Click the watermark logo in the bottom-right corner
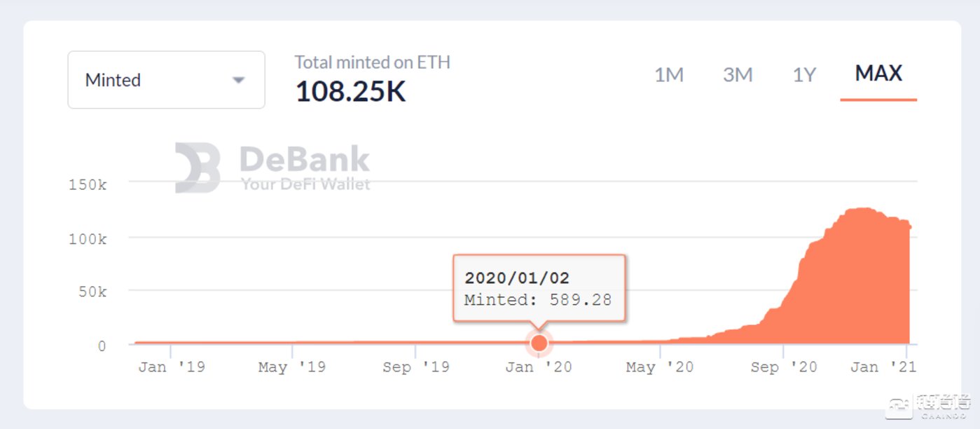Image resolution: width=980 pixels, height=429 pixels. 927,405
